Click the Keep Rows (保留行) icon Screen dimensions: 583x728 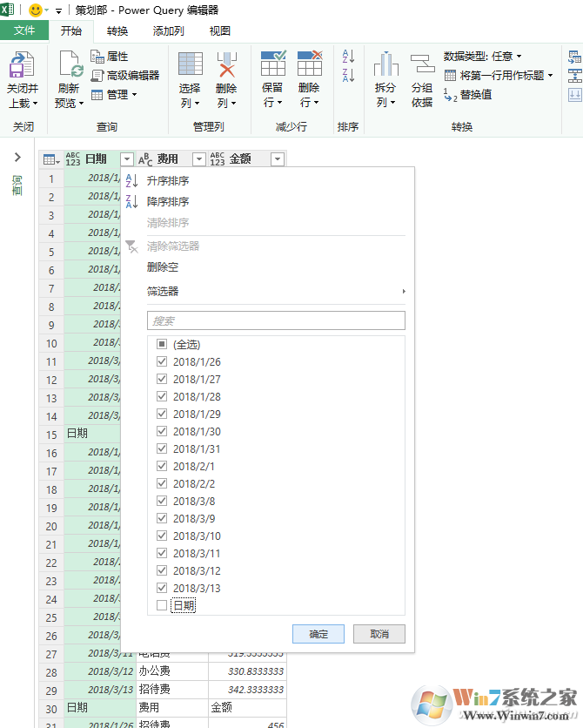coord(272,64)
